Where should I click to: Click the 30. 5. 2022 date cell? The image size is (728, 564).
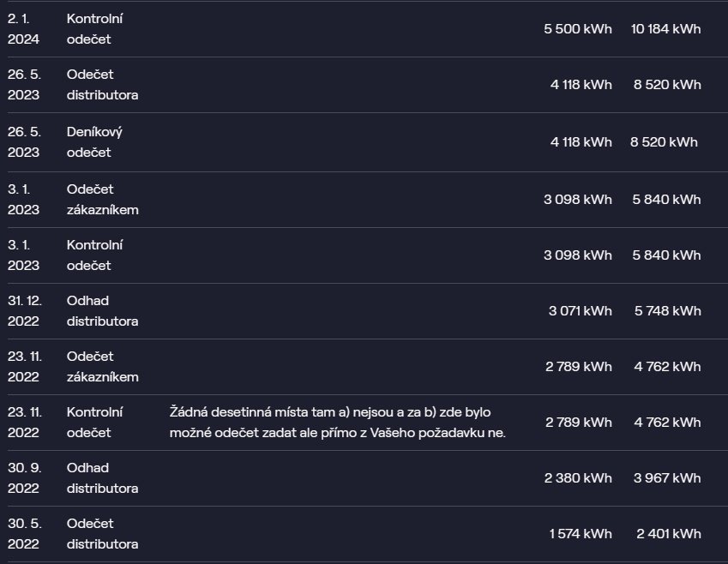coord(24,534)
